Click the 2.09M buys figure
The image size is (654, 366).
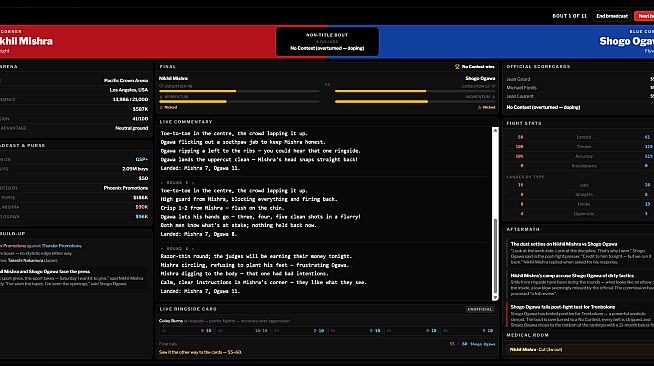point(135,169)
